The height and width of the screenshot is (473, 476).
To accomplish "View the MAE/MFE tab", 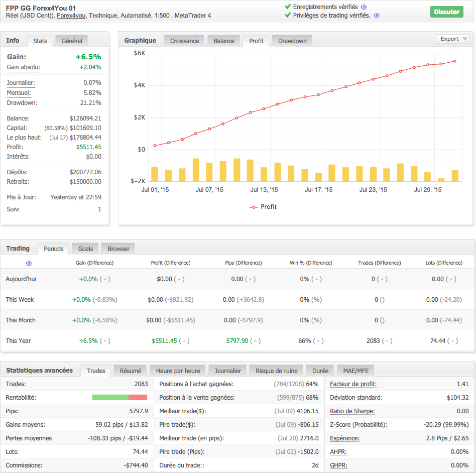I will pyautogui.click(x=355, y=371).
